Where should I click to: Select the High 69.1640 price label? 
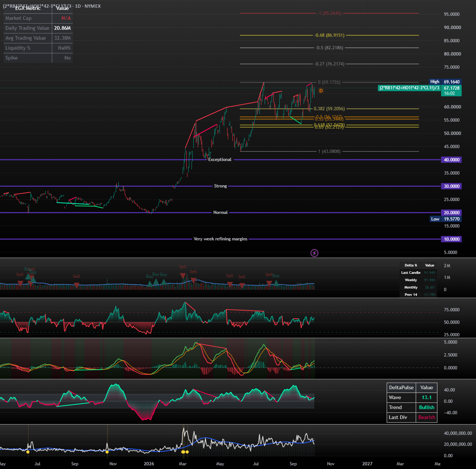(445, 82)
